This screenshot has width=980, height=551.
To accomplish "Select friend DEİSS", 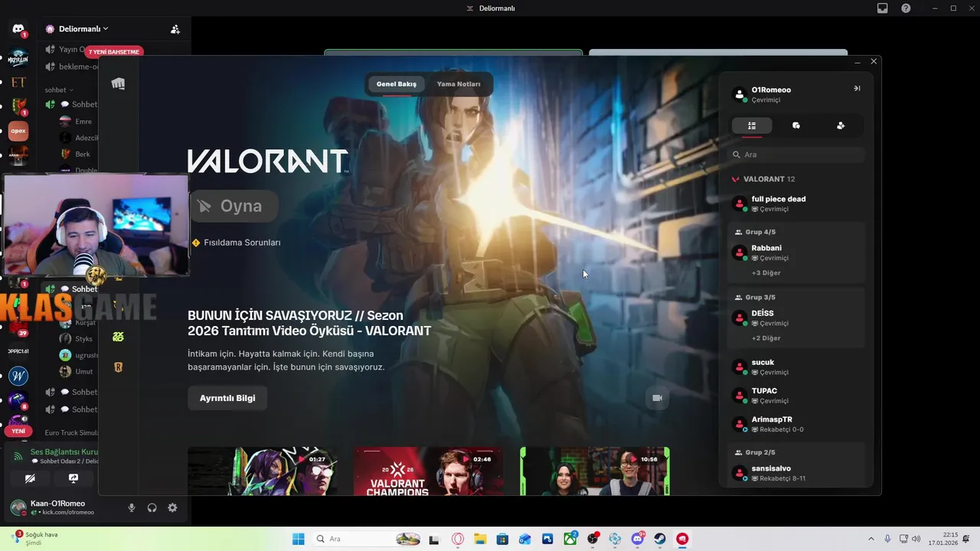I will (x=796, y=318).
